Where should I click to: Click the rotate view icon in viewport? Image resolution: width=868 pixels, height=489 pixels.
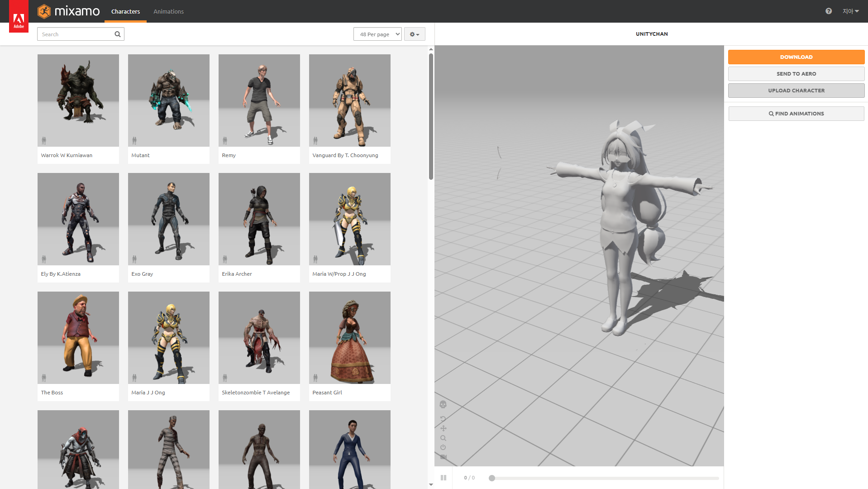(x=443, y=419)
